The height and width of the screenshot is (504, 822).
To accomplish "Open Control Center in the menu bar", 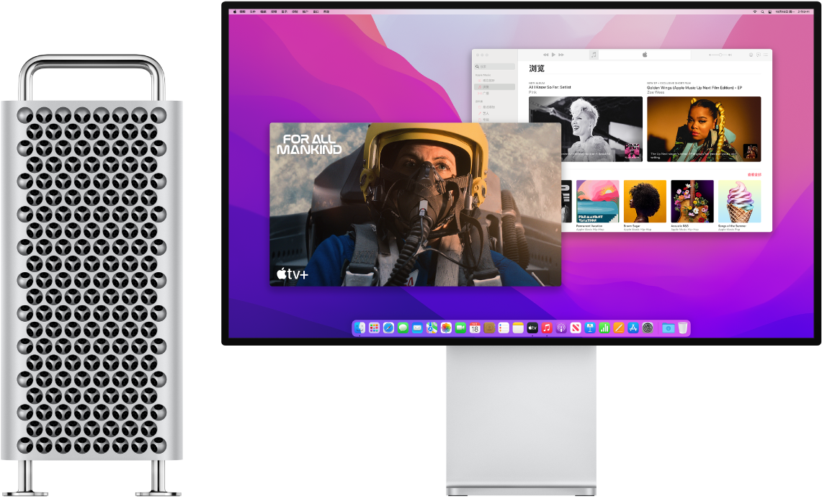I will 770,12.
